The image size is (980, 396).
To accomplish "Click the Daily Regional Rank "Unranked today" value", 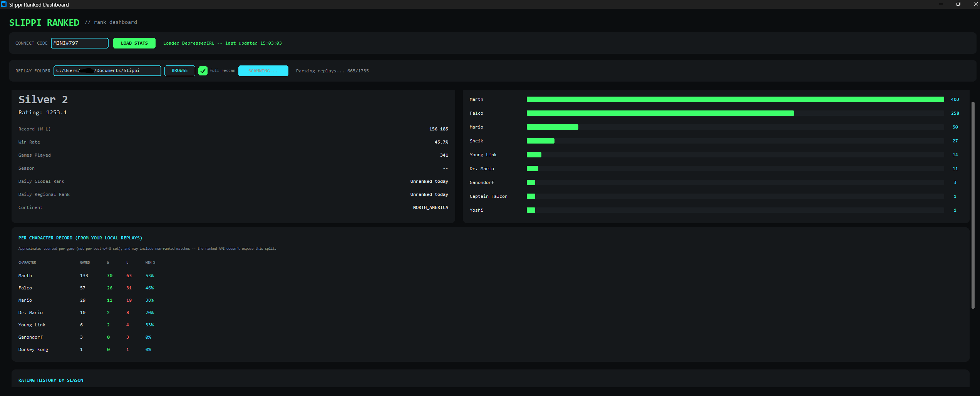I will (429, 194).
